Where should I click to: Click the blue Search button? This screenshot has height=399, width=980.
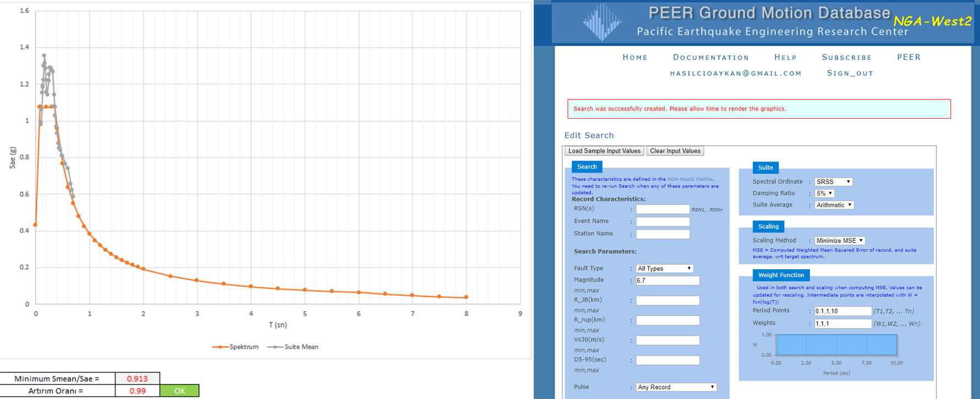[587, 167]
